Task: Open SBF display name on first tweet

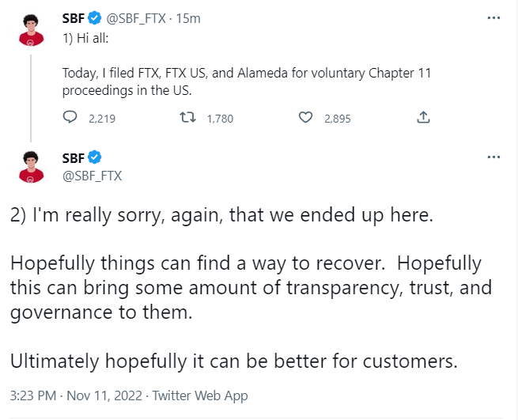Action: (74, 16)
